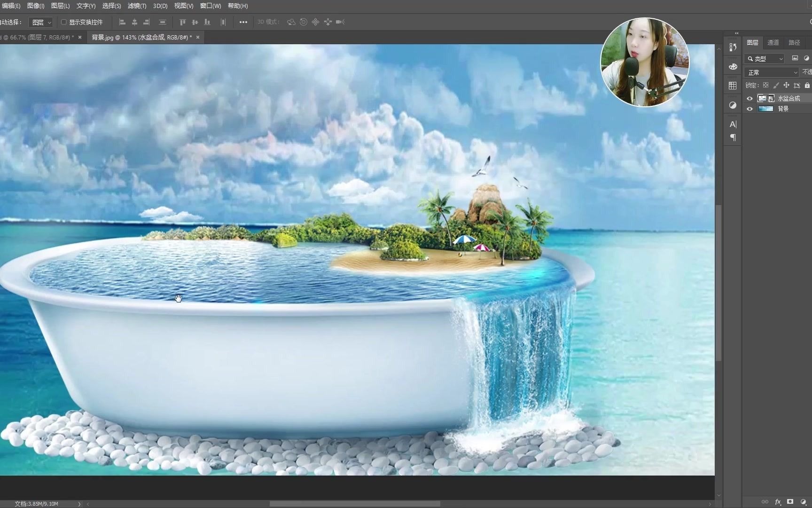Select the 背景 layer thumbnail
Screen dimensions: 812x508
tap(766, 109)
